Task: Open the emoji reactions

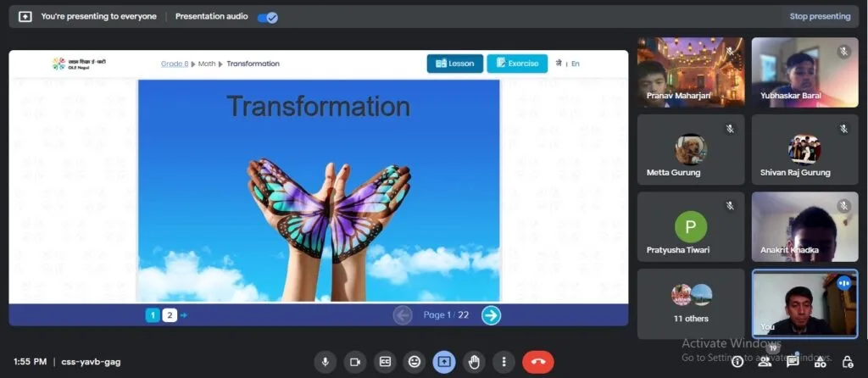Action: [415, 362]
